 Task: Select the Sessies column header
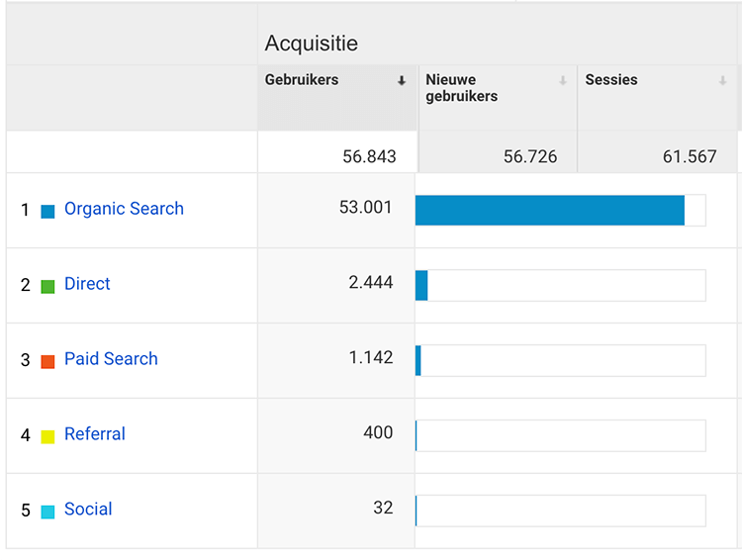tap(611, 80)
